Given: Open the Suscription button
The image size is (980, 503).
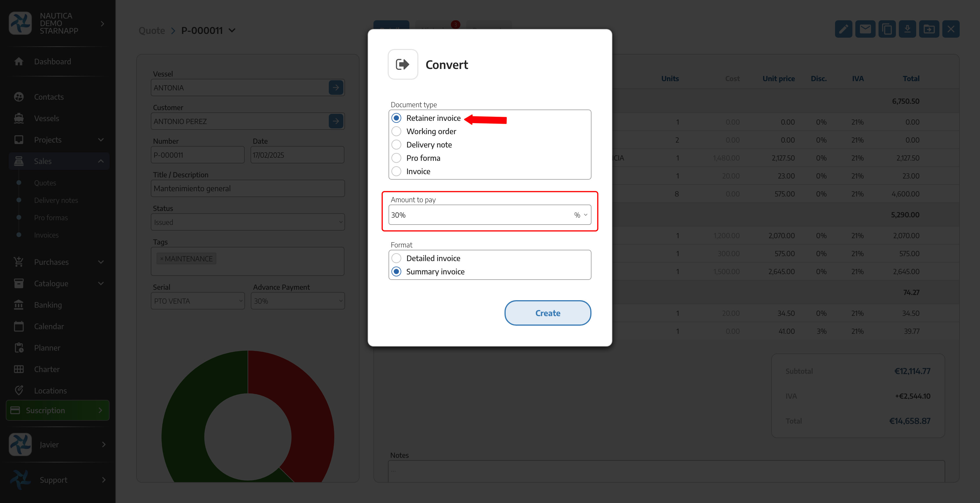Looking at the screenshot, I should pyautogui.click(x=58, y=410).
